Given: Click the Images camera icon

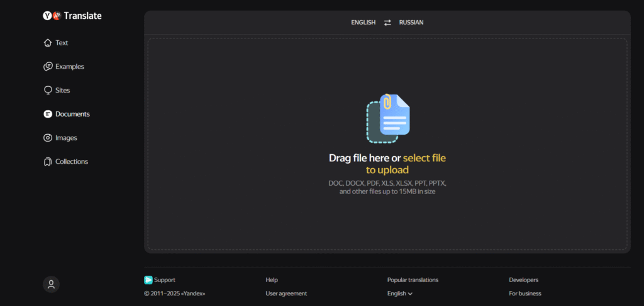Looking at the screenshot, I should 47,138.
